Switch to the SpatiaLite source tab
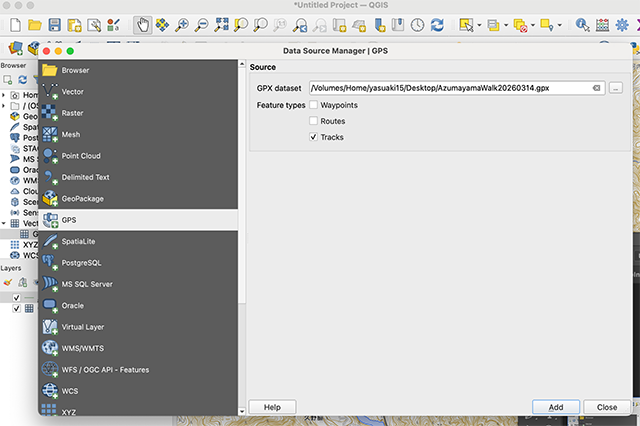This screenshot has height=426, width=640. pos(138,241)
